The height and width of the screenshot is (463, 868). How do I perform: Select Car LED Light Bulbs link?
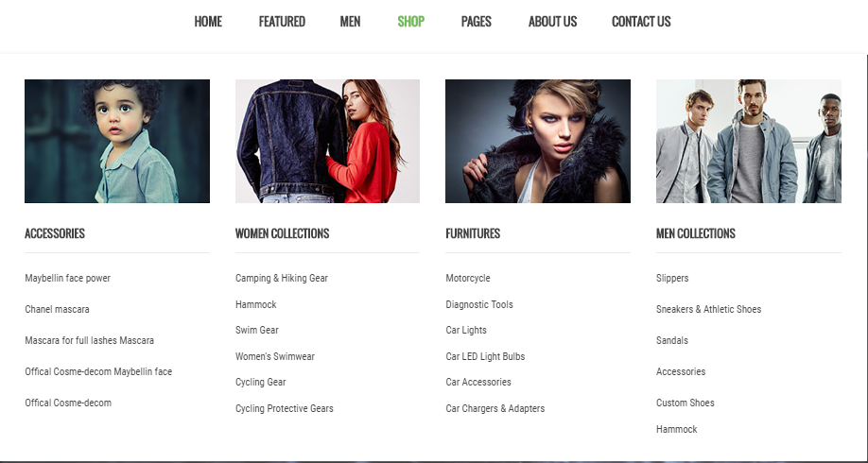point(485,356)
